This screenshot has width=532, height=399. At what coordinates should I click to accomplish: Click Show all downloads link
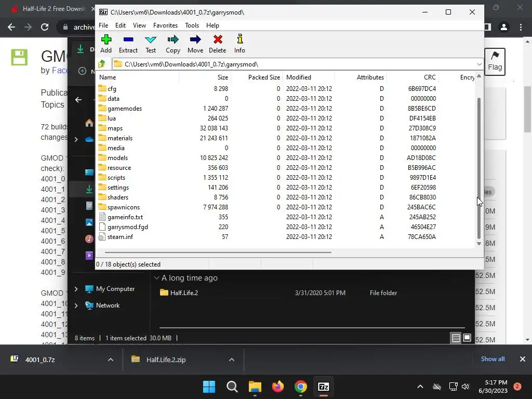coord(493,359)
